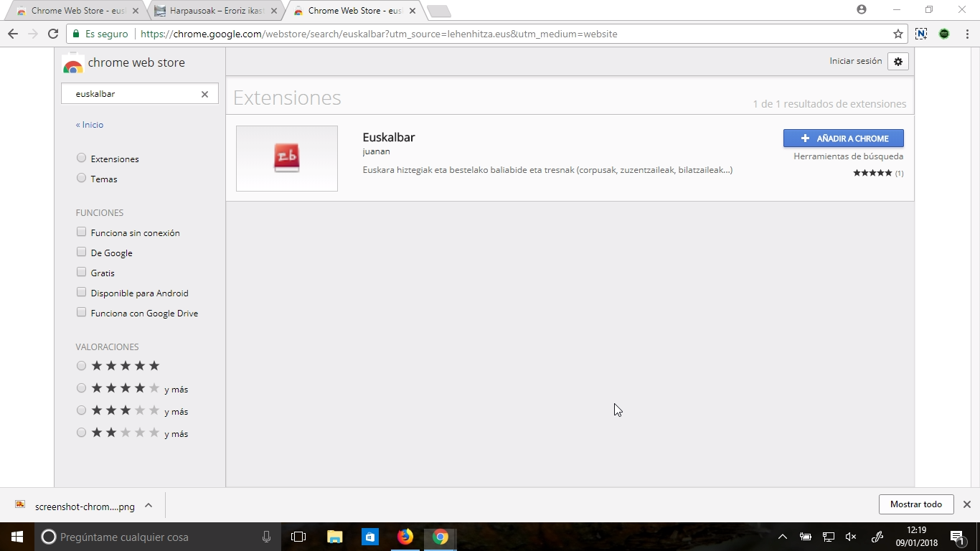This screenshot has height=551, width=980.
Task: Click the Chrome Web Store logo
Action: [x=72, y=64]
